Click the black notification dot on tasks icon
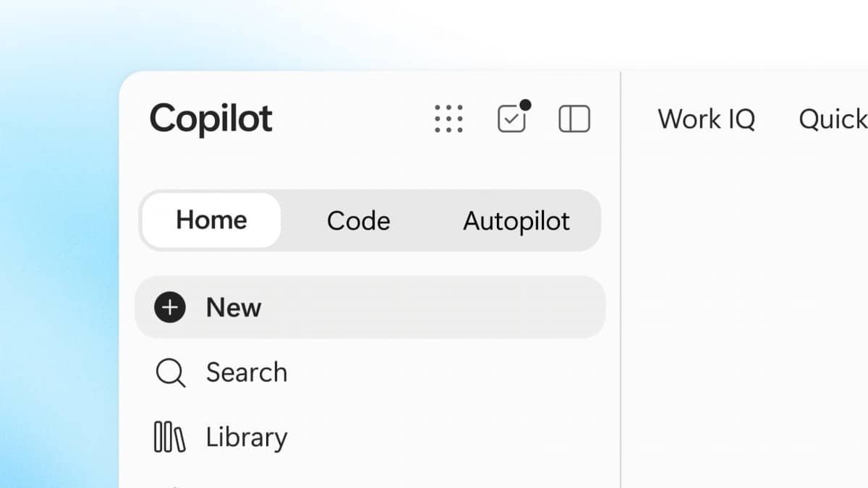The height and width of the screenshot is (488, 868). pos(525,105)
